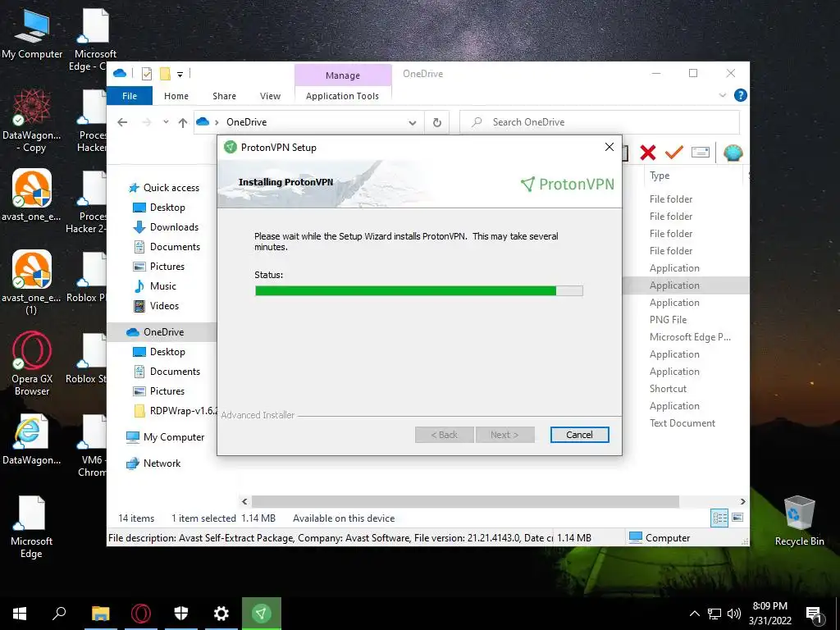840x630 pixels.
Task: Click the blue shell globe icon
Action: pos(733,153)
